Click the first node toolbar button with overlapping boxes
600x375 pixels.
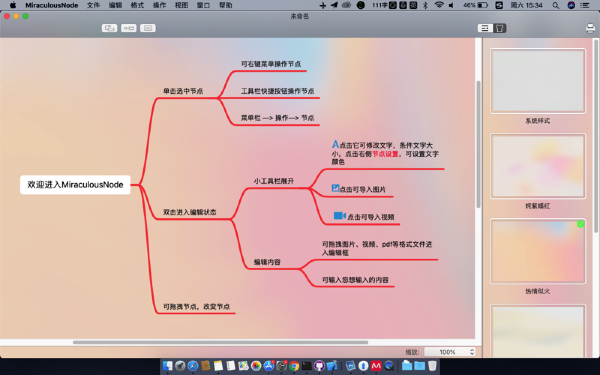[x=109, y=28]
